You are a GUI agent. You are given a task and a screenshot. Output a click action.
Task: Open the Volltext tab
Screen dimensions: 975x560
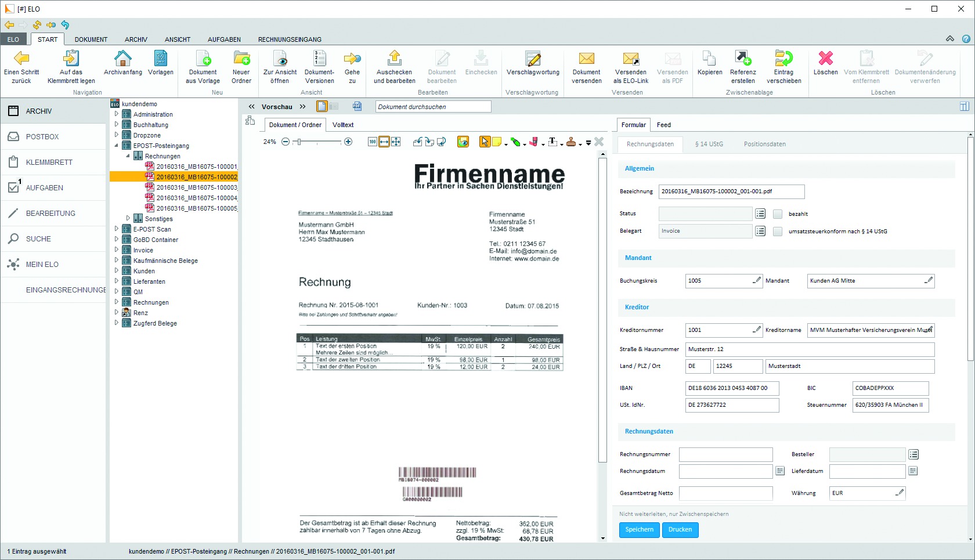tap(343, 125)
